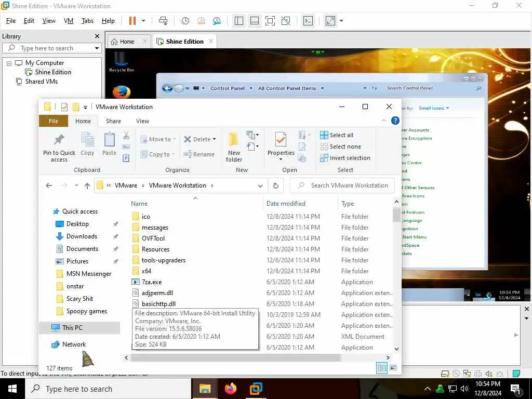
Task: Open the Share ribbon tab in Explorer
Action: point(113,121)
